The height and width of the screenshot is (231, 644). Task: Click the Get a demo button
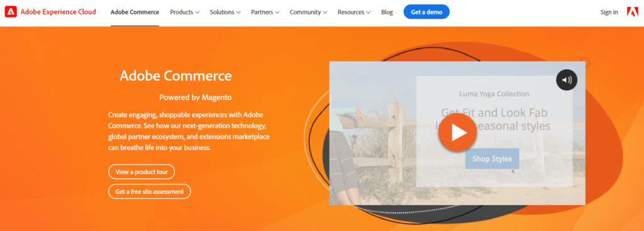(x=426, y=12)
